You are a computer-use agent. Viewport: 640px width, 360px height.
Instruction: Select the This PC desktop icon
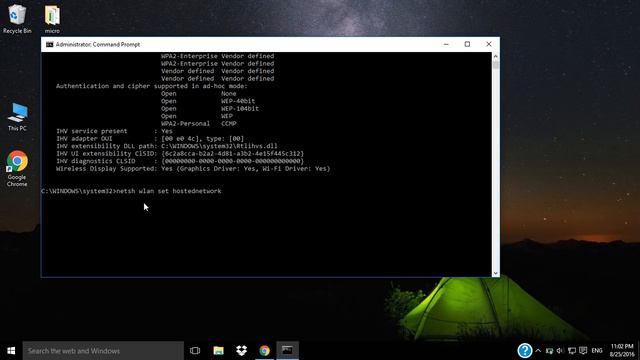17,117
